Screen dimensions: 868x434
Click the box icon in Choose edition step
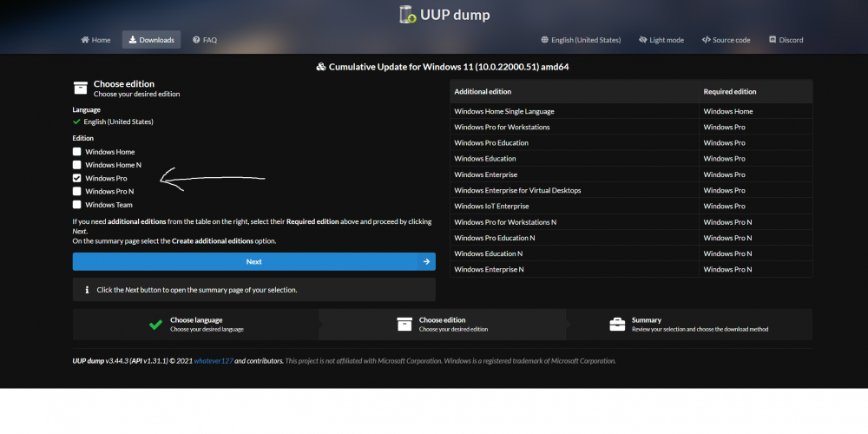click(404, 325)
